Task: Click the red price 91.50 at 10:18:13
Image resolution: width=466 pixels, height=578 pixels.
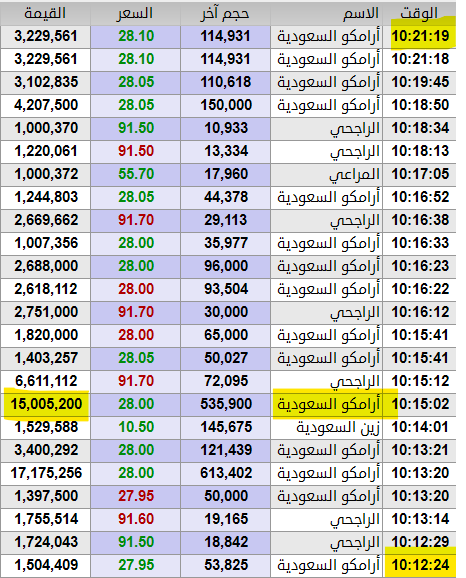Action: 135,151
